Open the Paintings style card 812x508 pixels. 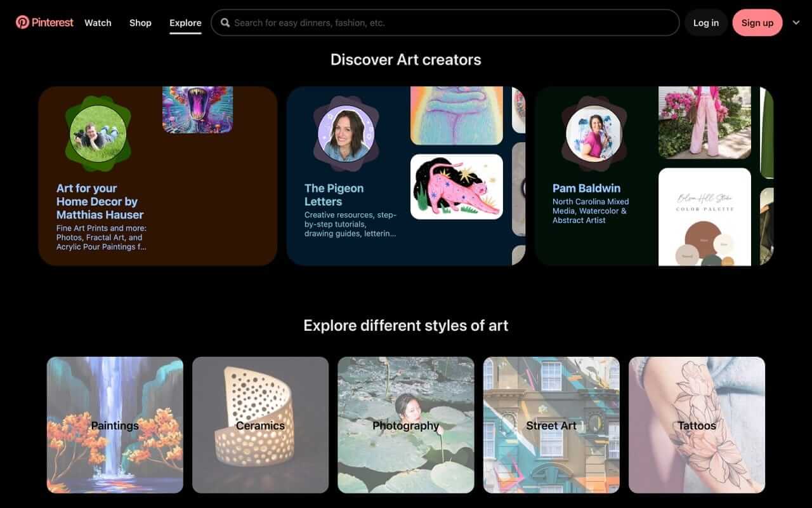click(115, 425)
